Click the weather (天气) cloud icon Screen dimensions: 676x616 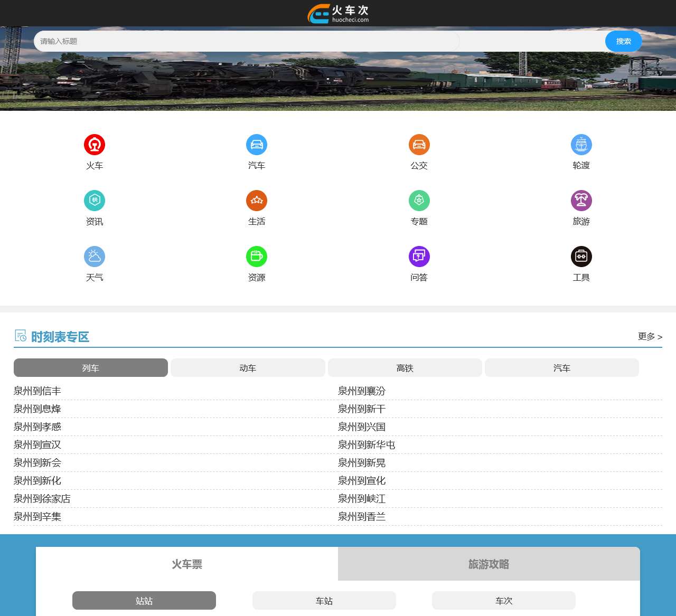pyautogui.click(x=95, y=257)
